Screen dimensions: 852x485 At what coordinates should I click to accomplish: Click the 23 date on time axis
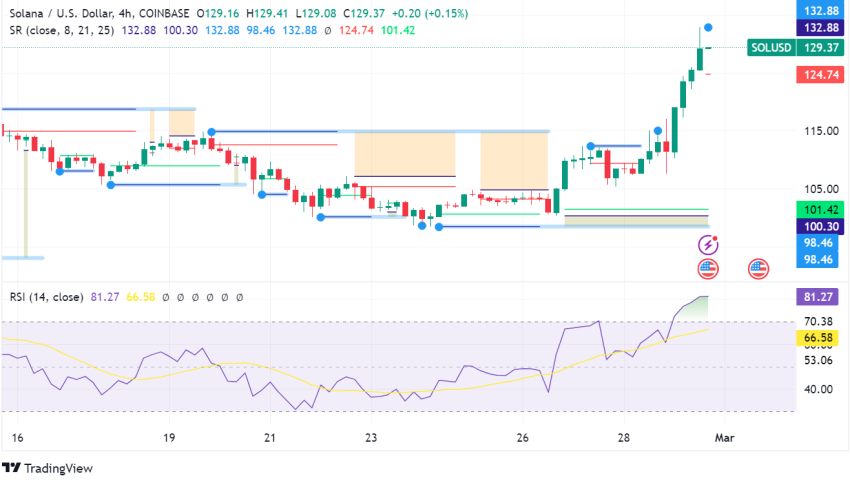pyautogui.click(x=371, y=438)
